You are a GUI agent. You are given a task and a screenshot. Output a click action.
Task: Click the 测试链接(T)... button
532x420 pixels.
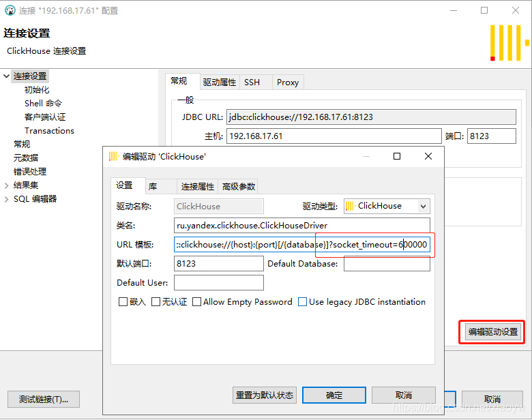[44, 400]
